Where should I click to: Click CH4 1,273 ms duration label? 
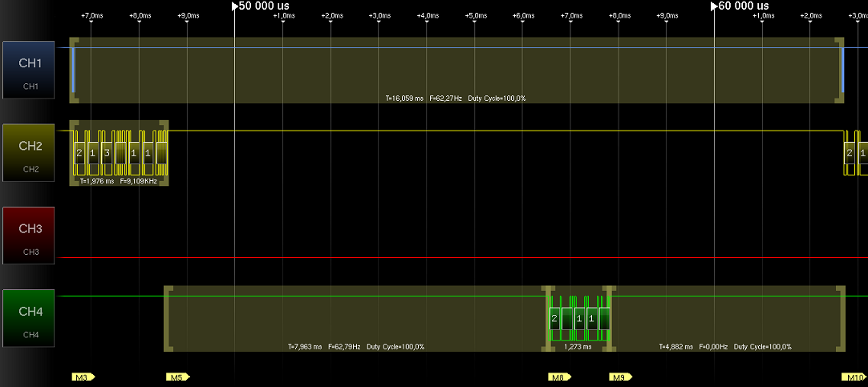[x=578, y=347]
